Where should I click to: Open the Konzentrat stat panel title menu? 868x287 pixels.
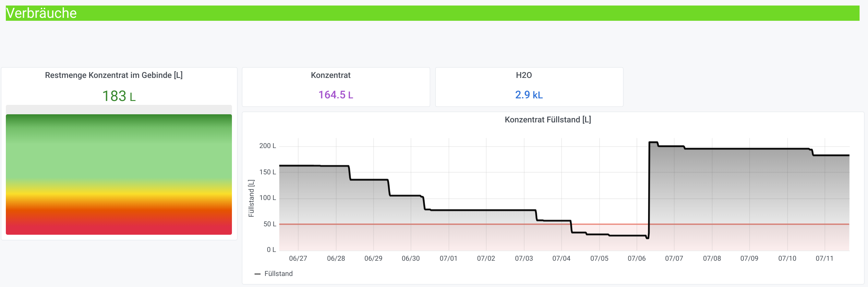[x=330, y=75]
